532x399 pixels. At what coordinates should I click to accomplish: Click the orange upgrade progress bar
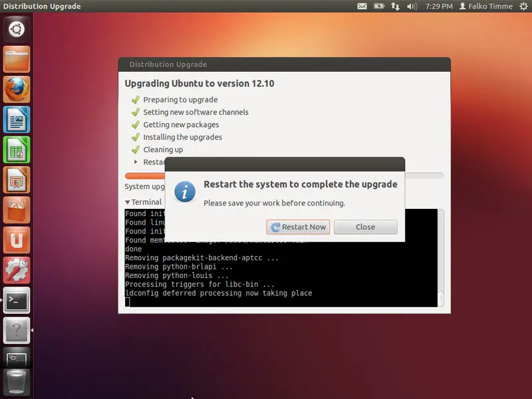[285, 176]
